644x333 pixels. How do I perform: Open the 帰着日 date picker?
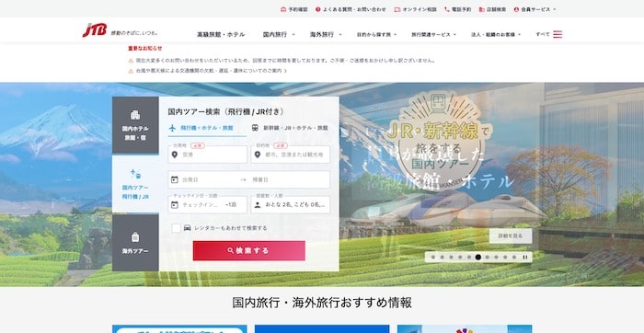(290, 180)
